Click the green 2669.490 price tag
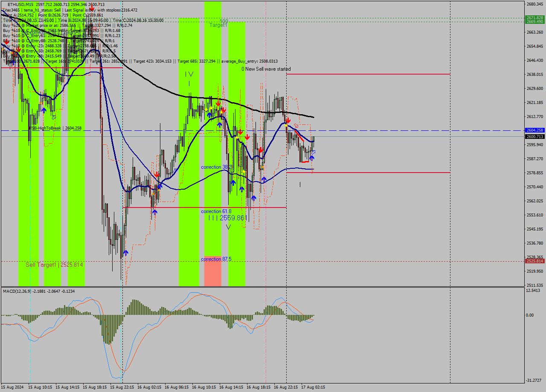The width and height of the screenshot is (546, 392). click(534, 21)
